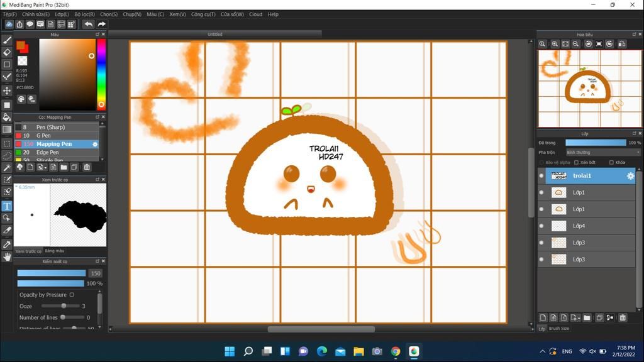Select Pen (Sharp) brush
The height and width of the screenshot is (362, 644).
(x=57, y=127)
